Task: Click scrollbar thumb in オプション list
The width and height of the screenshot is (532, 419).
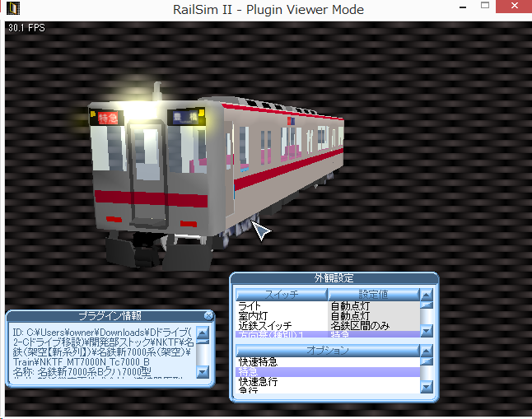Action: click(x=427, y=361)
